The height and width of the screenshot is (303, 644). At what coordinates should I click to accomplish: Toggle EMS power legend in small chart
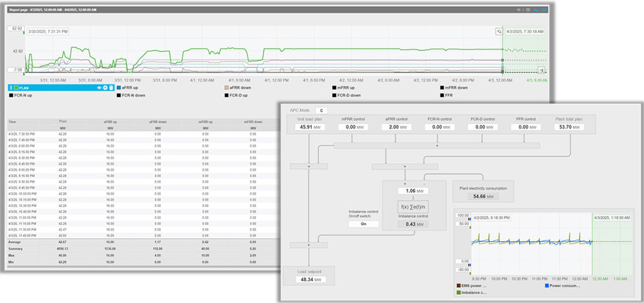coord(471,285)
